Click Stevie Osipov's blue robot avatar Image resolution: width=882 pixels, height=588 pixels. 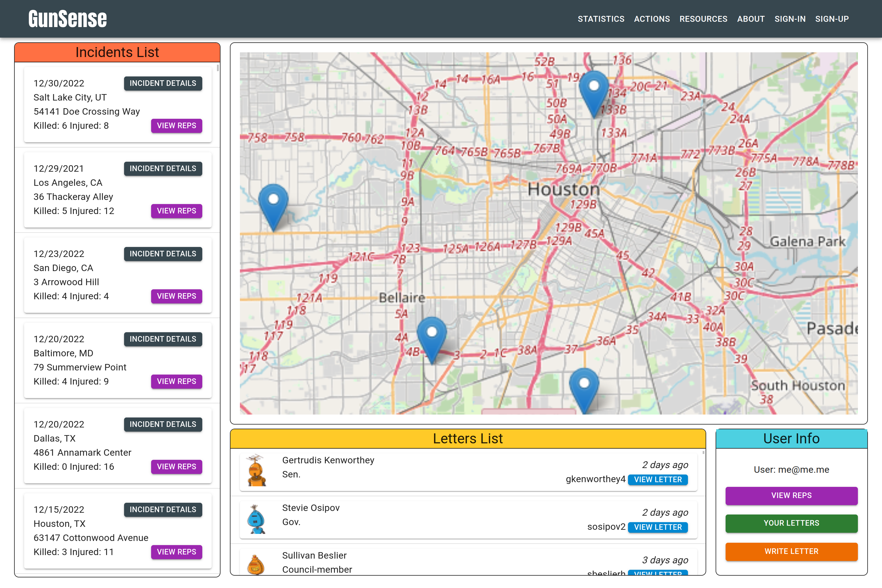[x=256, y=519]
